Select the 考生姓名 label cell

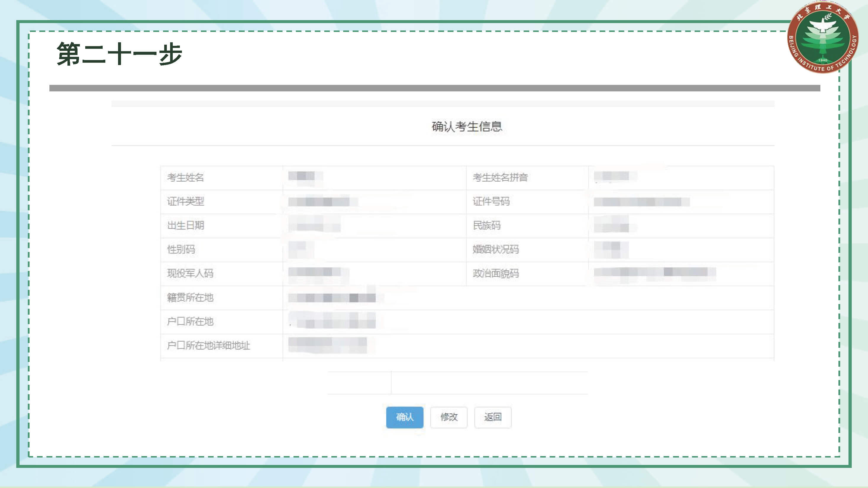point(186,177)
